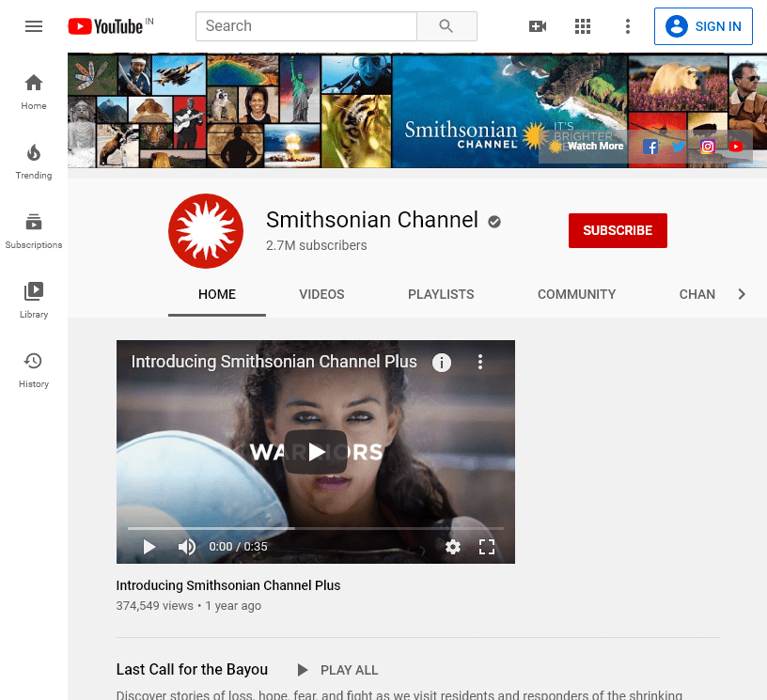Open Library in the sidebar
The image size is (767, 700).
pyautogui.click(x=34, y=301)
